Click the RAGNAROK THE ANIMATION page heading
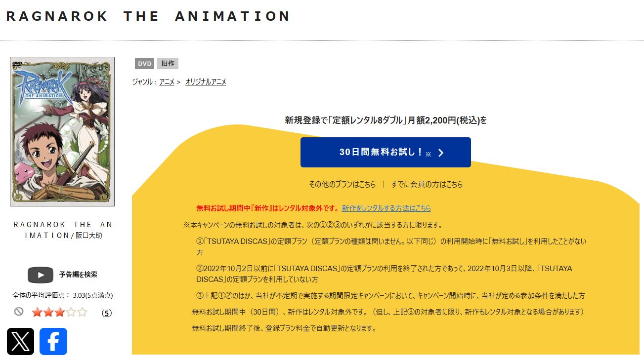This screenshot has height=359, width=644. pyautogui.click(x=148, y=16)
